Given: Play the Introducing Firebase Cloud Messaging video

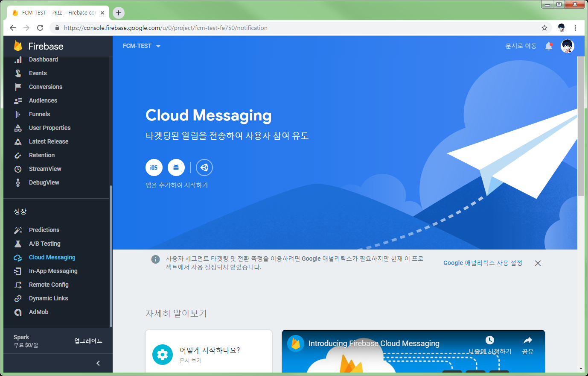Looking at the screenshot, I should (413, 351).
